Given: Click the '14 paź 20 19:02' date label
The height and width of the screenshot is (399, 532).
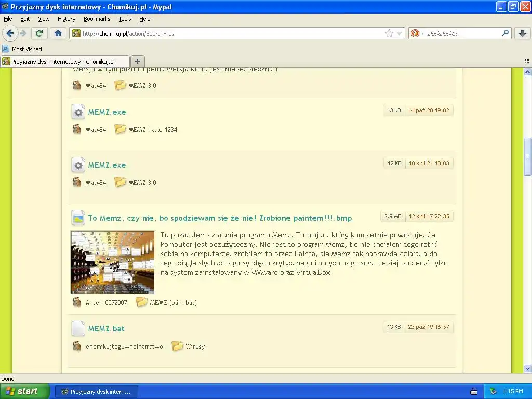Looking at the screenshot, I should coord(429,110).
